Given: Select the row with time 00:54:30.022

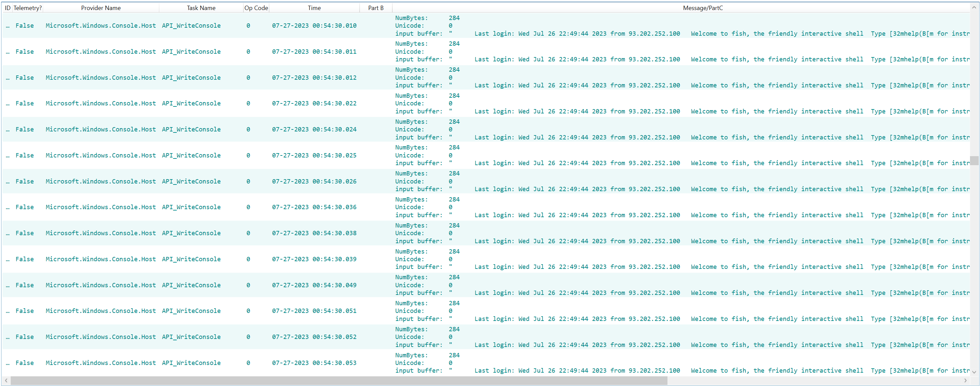Looking at the screenshot, I should [x=314, y=103].
